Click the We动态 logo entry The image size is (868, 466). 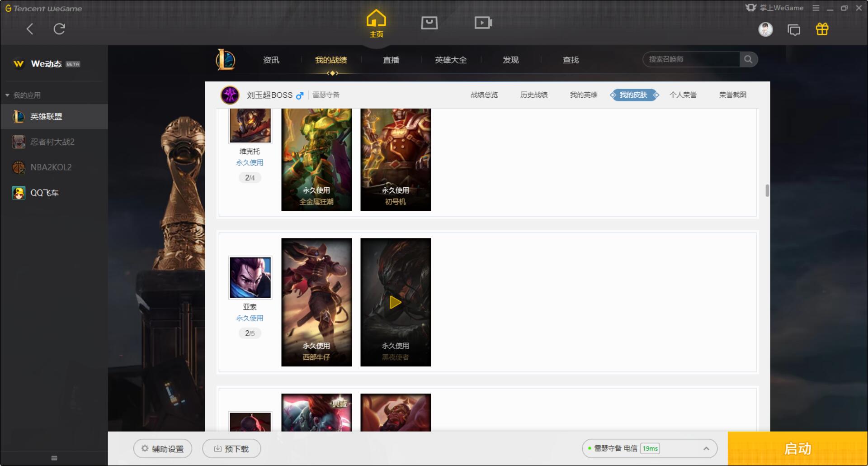tap(46, 64)
